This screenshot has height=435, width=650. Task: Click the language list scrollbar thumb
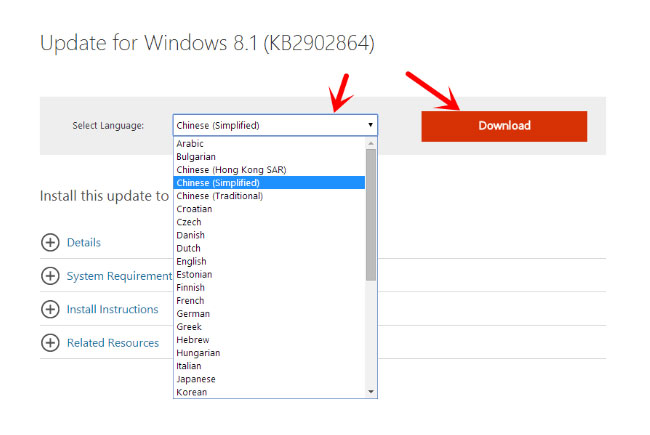coord(371,215)
